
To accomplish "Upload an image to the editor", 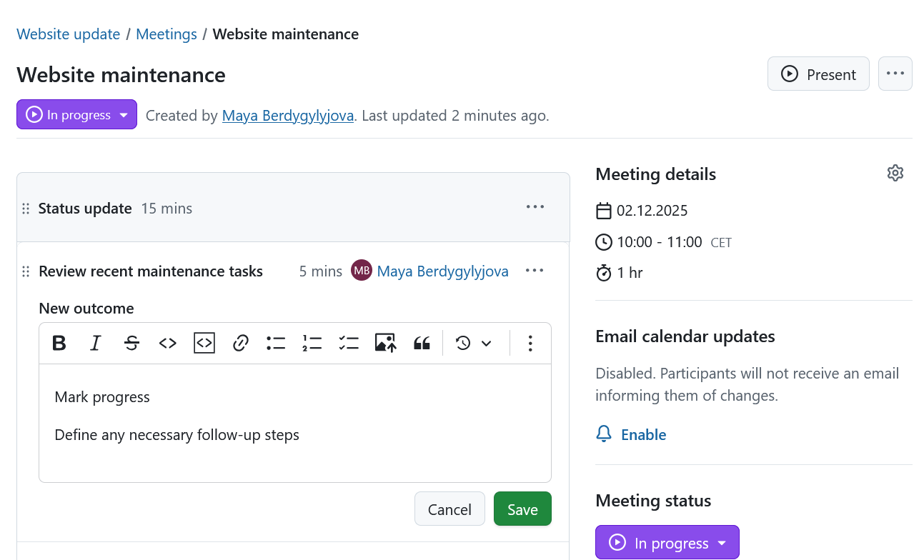I will tap(385, 344).
